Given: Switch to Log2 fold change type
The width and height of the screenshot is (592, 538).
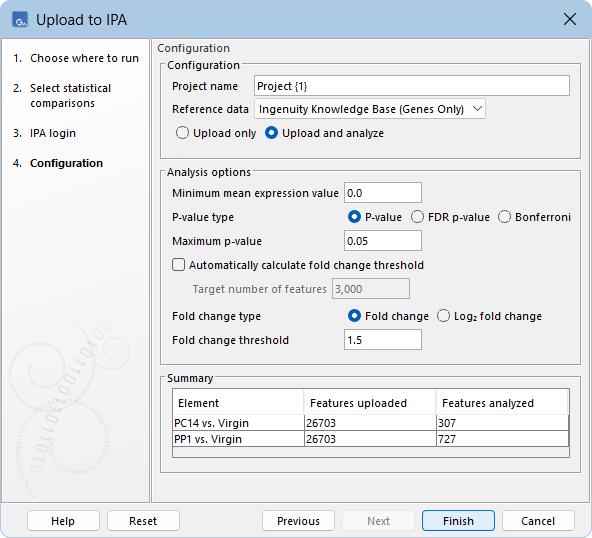Looking at the screenshot, I should pos(443,316).
